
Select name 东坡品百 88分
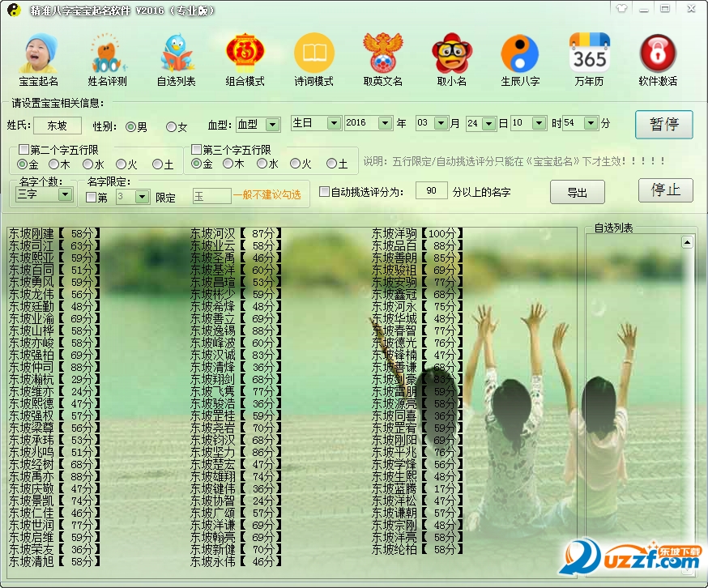[x=416, y=245]
